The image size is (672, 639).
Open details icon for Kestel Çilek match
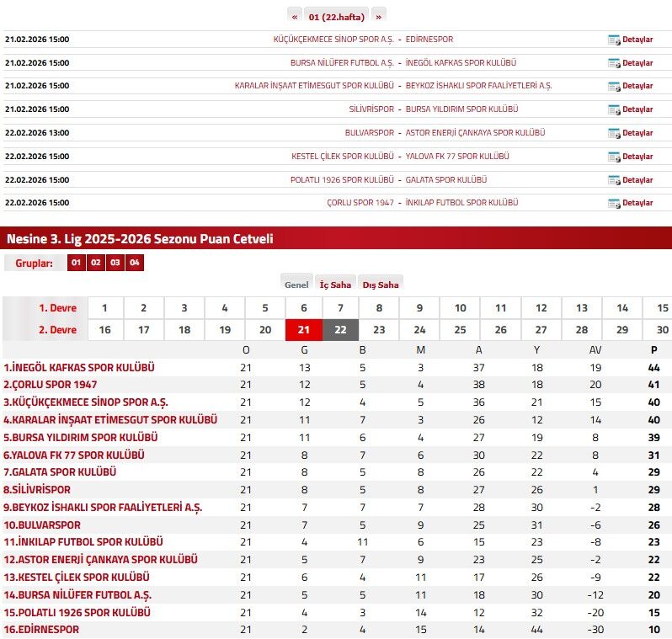point(614,157)
